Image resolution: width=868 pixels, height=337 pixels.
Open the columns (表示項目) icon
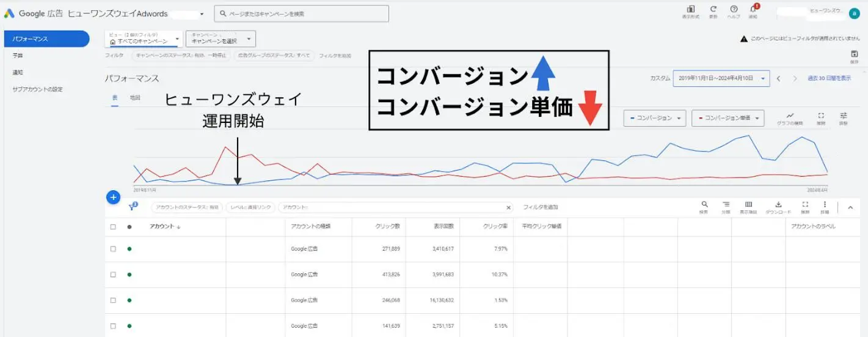[x=748, y=206]
